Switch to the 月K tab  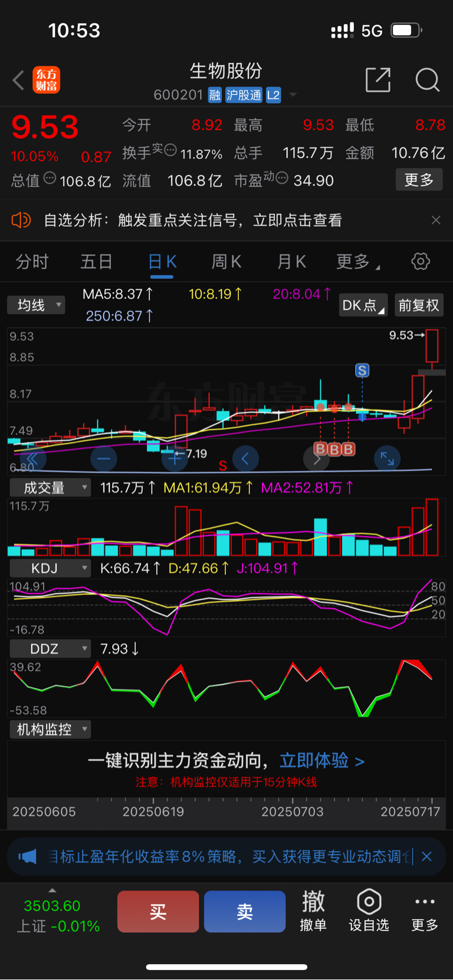(x=291, y=262)
